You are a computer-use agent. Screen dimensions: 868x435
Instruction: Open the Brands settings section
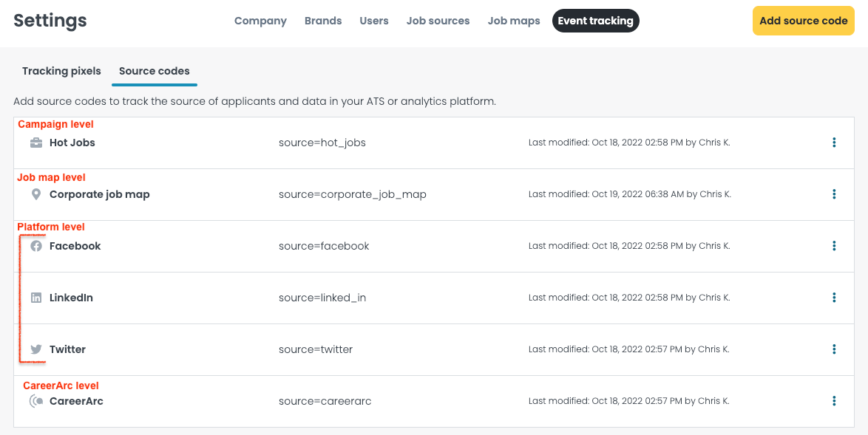point(323,21)
